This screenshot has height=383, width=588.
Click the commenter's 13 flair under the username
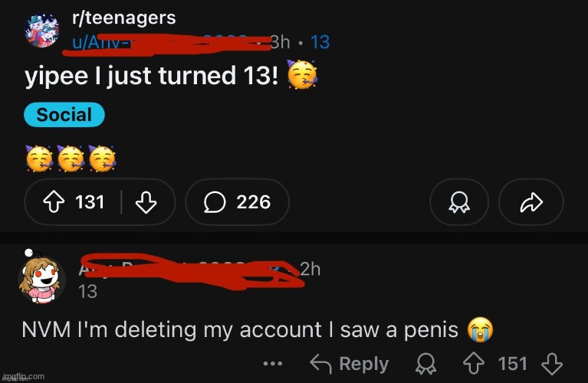tap(87, 292)
